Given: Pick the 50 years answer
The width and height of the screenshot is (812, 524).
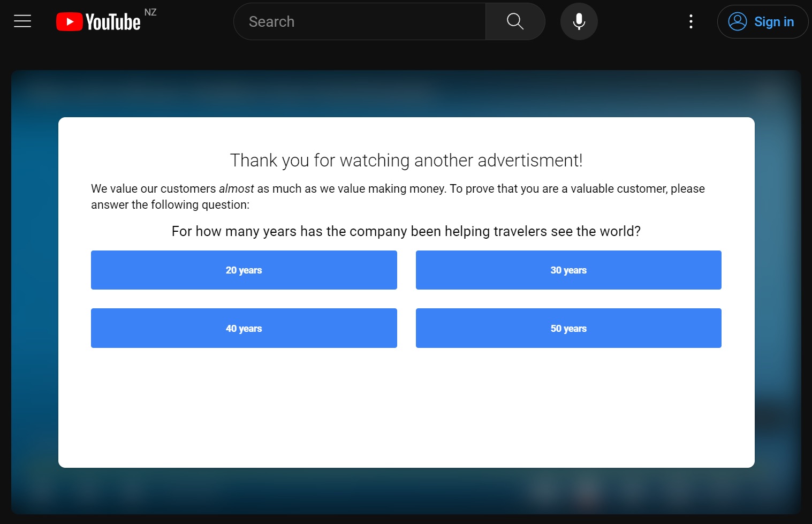Looking at the screenshot, I should [568, 328].
